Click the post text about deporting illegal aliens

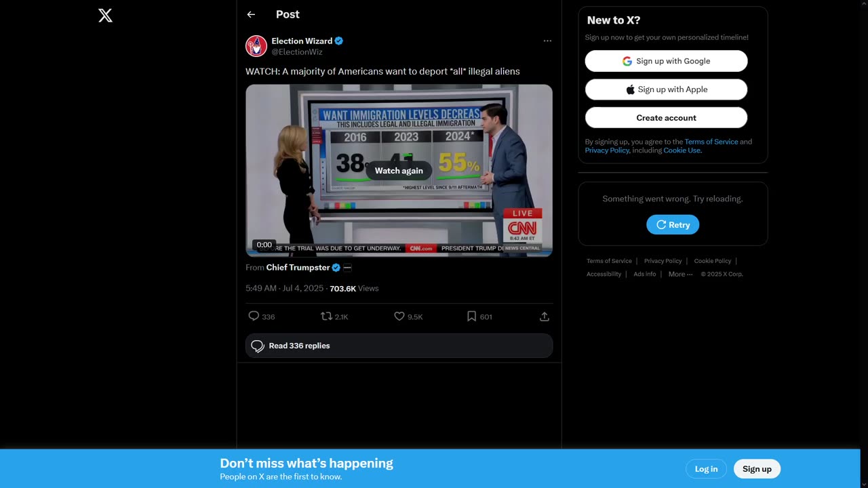(x=382, y=71)
